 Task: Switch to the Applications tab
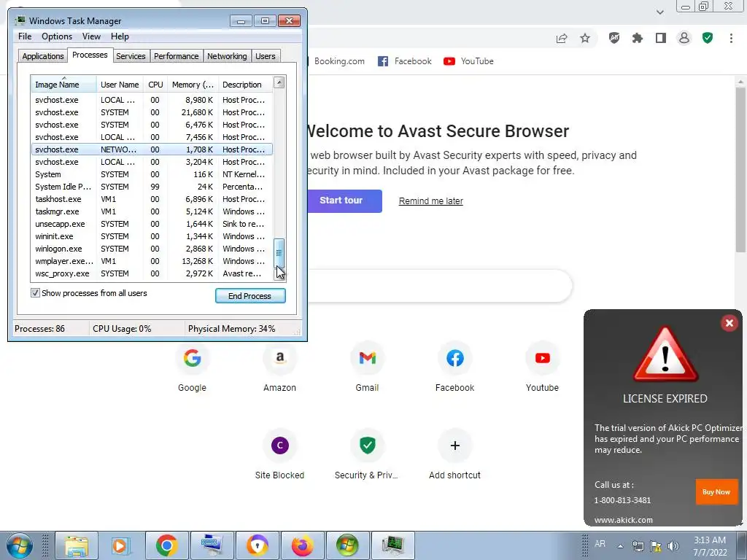pyautogui.click(x=43, y=56)
